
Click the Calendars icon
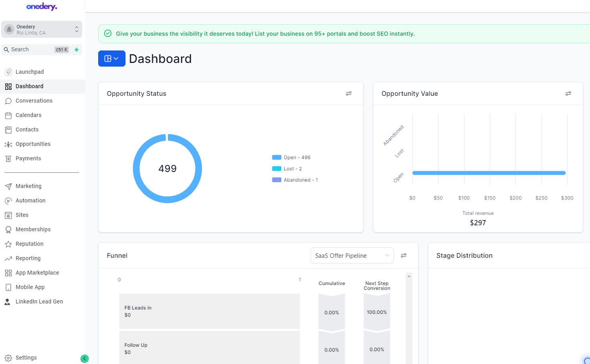point(8,115)
